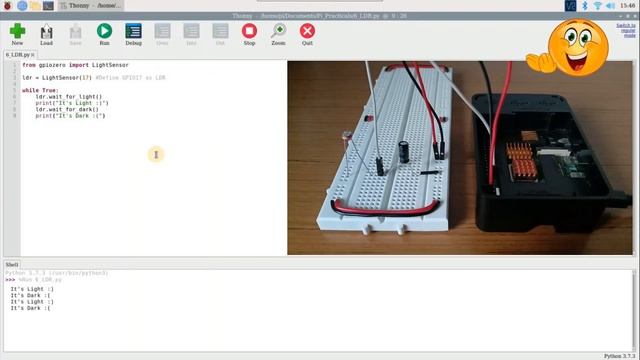Open the File Manager folder icon
This screenshot has width=640, height=360.
pyautogui.click(x=35, y=6)
